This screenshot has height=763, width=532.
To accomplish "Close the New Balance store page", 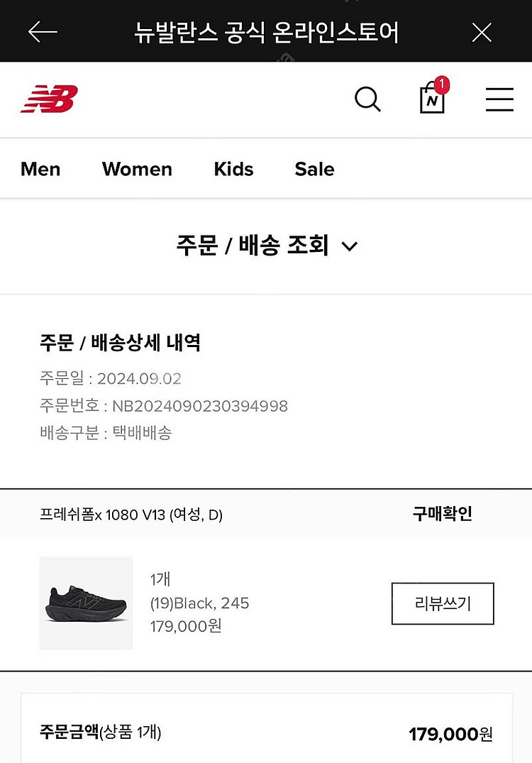I will click(482, 32).
